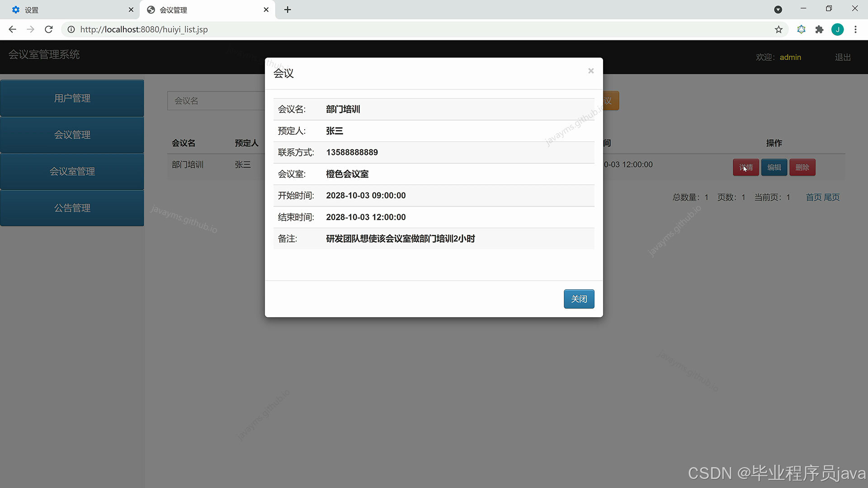This screenshot has height=488, width=868.
Task: Restore down the browser window
Action: pyautogui.click(x=829, y=9)
